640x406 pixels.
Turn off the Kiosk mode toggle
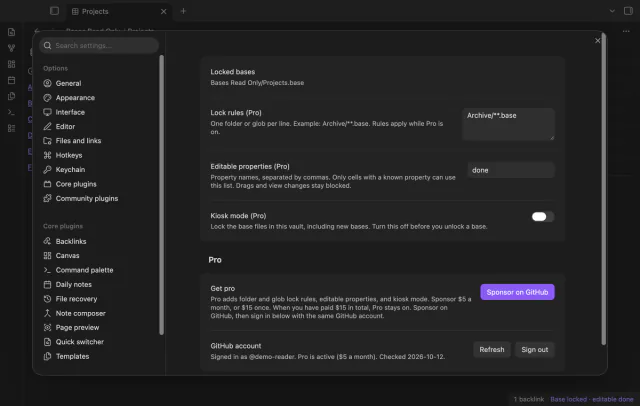coord(542,216)
